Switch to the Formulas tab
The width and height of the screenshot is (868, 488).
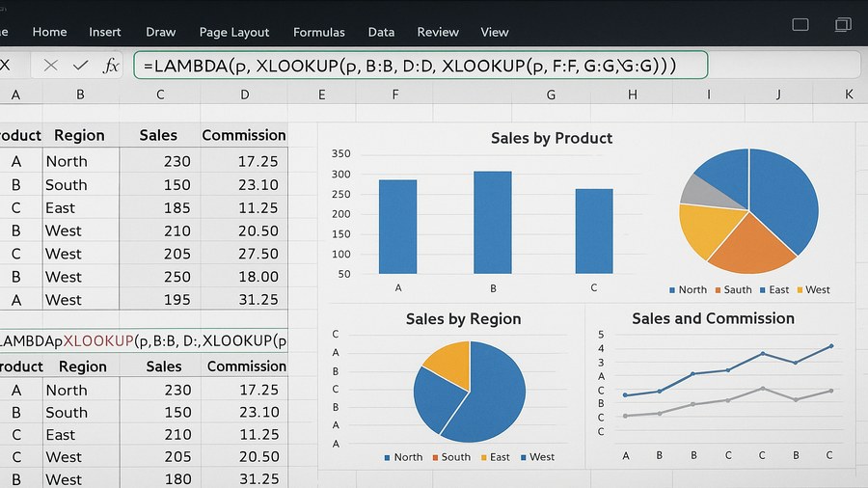tap(319, 32)
